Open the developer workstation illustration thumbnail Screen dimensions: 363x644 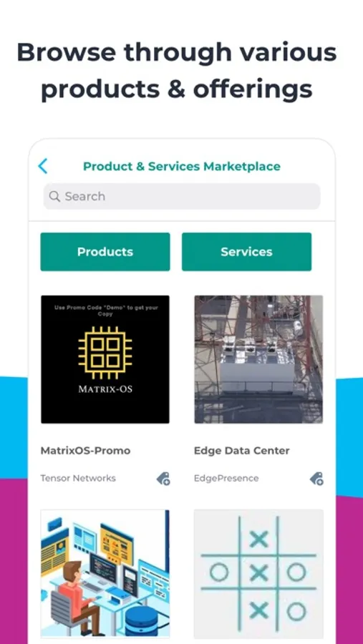[x=105, y=574]
